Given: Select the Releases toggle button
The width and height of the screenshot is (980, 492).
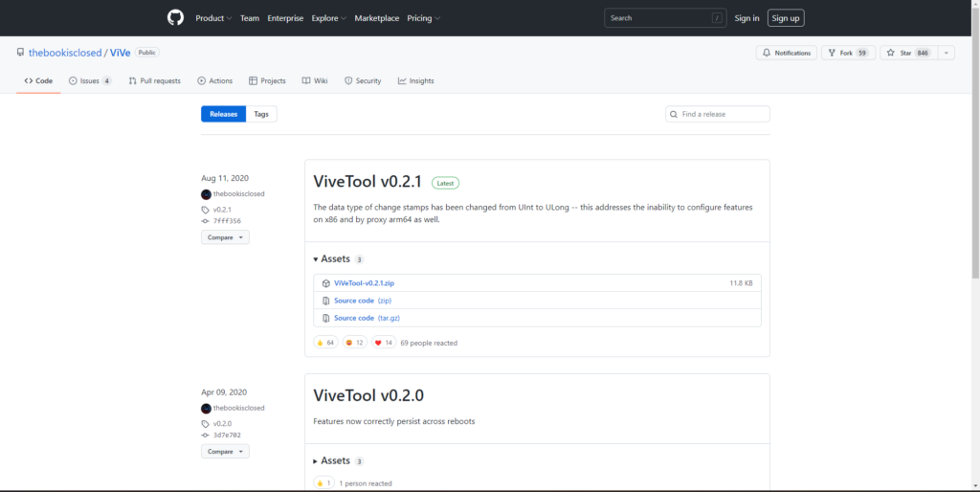Looking at the screenshot, I should pyautogui.click(x=224, y=114).
